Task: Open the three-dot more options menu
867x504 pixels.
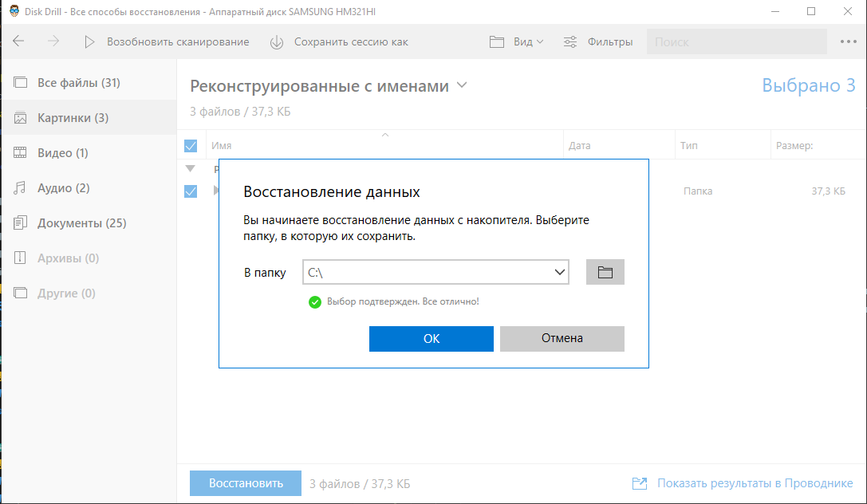Action: [x=848, y=41]
